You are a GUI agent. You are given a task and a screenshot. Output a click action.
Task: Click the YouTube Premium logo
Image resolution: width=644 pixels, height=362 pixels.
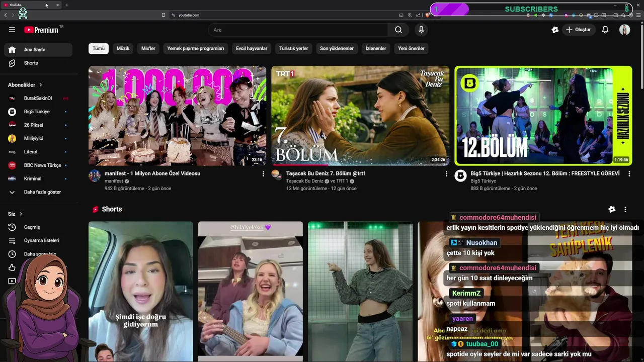tap(41, 30)
